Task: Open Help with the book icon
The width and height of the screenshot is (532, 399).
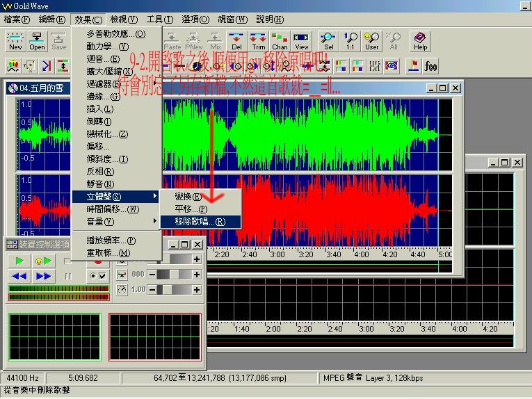Action: click(420, 41)
